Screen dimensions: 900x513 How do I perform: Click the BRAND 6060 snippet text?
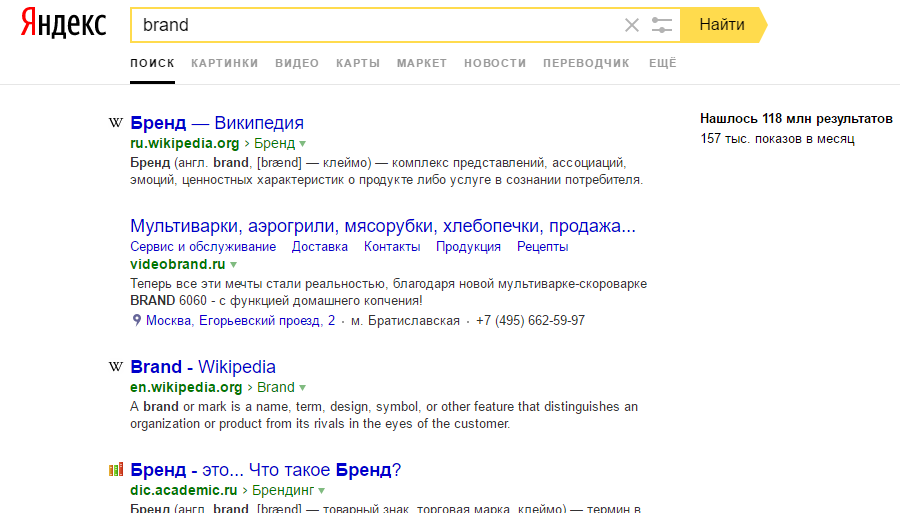(x=168, y=301)
